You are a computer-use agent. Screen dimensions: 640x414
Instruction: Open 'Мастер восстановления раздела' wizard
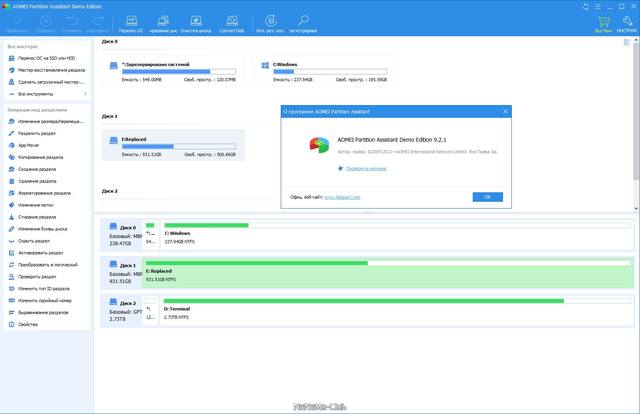[47, 70]
